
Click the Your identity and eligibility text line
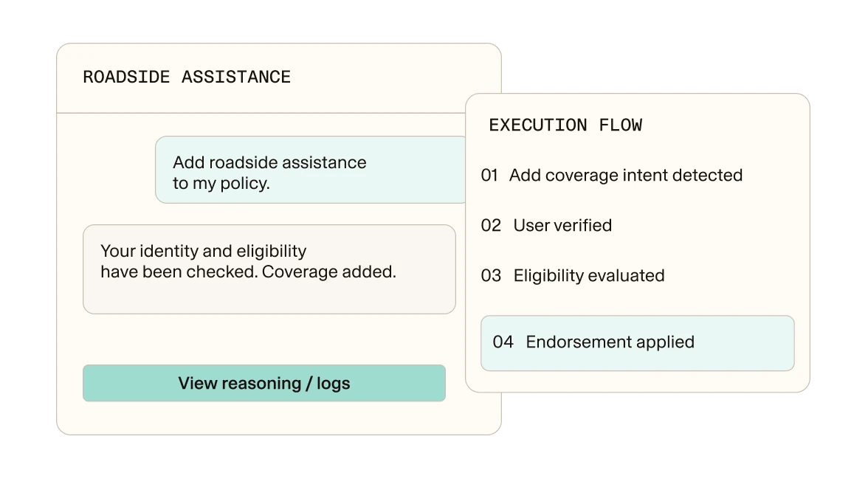pos(203,251)
